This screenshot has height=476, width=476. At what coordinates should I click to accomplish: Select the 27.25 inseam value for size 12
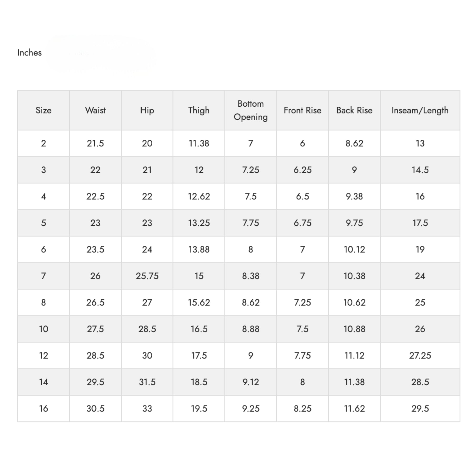(x=420, y=356)
